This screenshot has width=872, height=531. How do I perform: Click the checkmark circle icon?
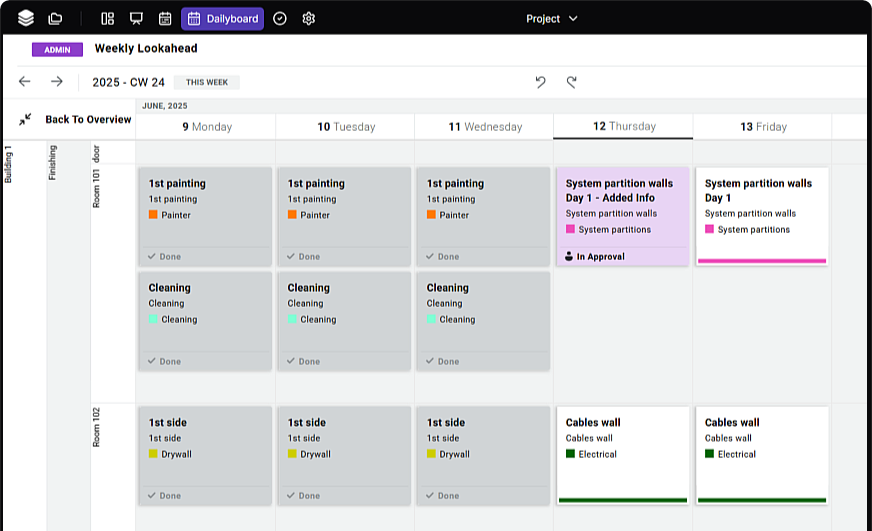coord(280,18)
